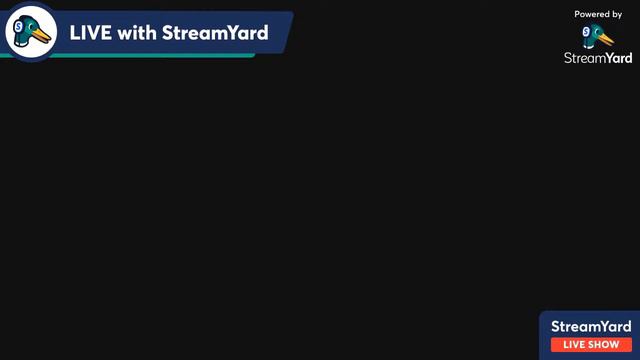This screenshot has height=360, width=640.
Task: Click the word "LIVE" in the top banner
Action: click(91, 33)
